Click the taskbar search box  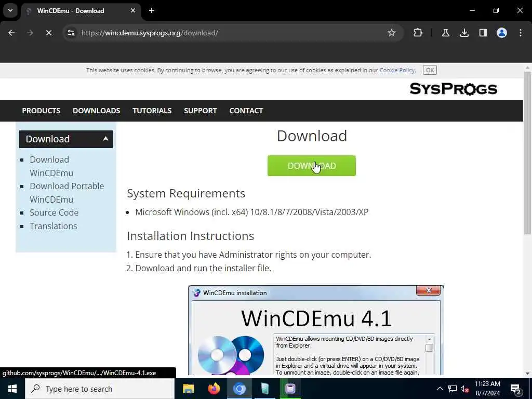click(100, 389)
